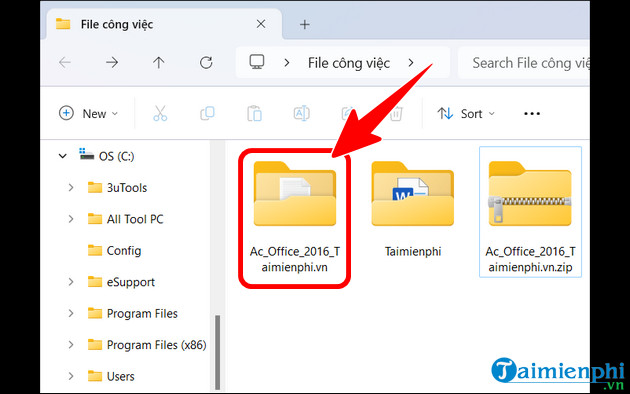630x394 pixels.
Task: Go up one folder level
Action: coord(159,62)
